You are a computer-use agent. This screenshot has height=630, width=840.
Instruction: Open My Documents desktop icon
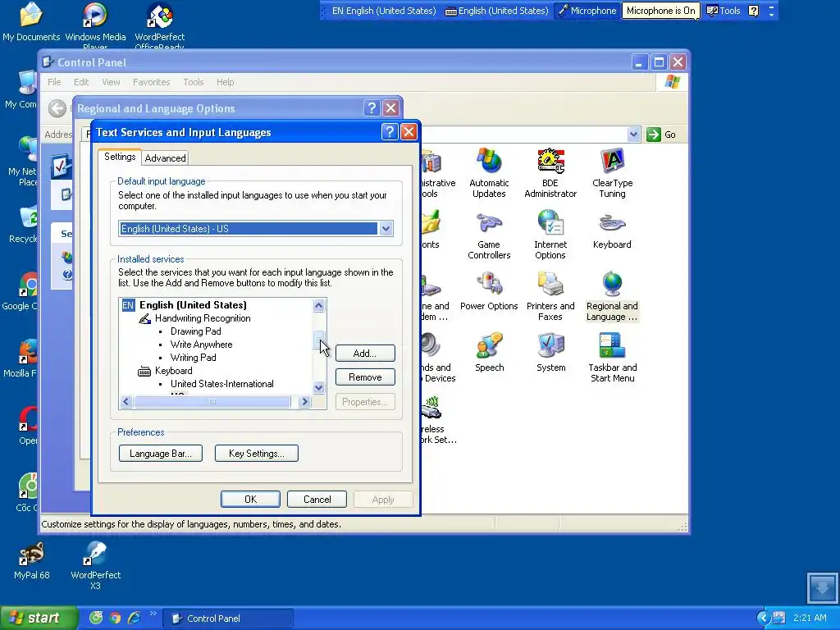31,21
